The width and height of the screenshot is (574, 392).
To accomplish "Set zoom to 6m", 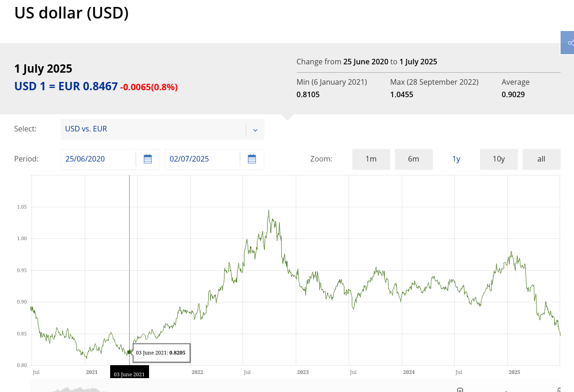I will [414, 159].
